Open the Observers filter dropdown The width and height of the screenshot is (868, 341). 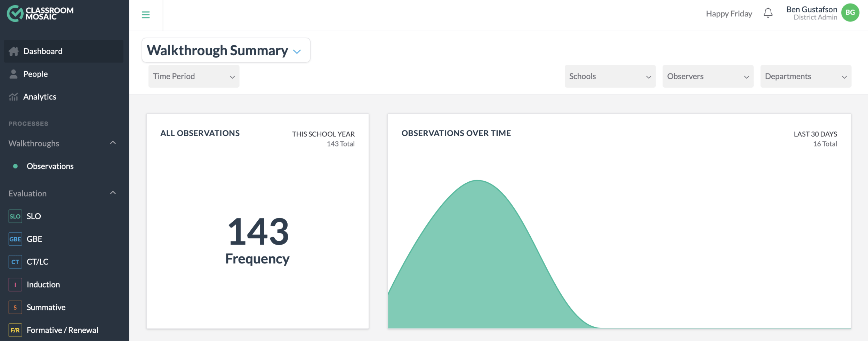(x=708, y=76)
